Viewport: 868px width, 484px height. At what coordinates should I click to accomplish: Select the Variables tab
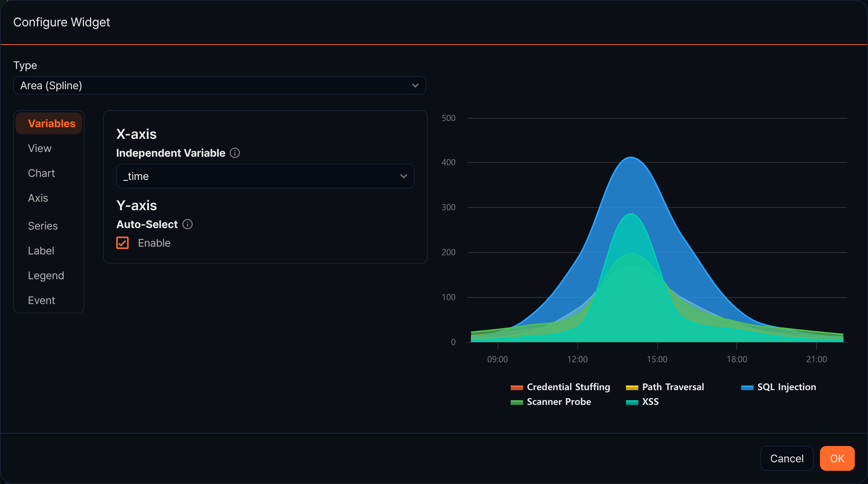49,123
